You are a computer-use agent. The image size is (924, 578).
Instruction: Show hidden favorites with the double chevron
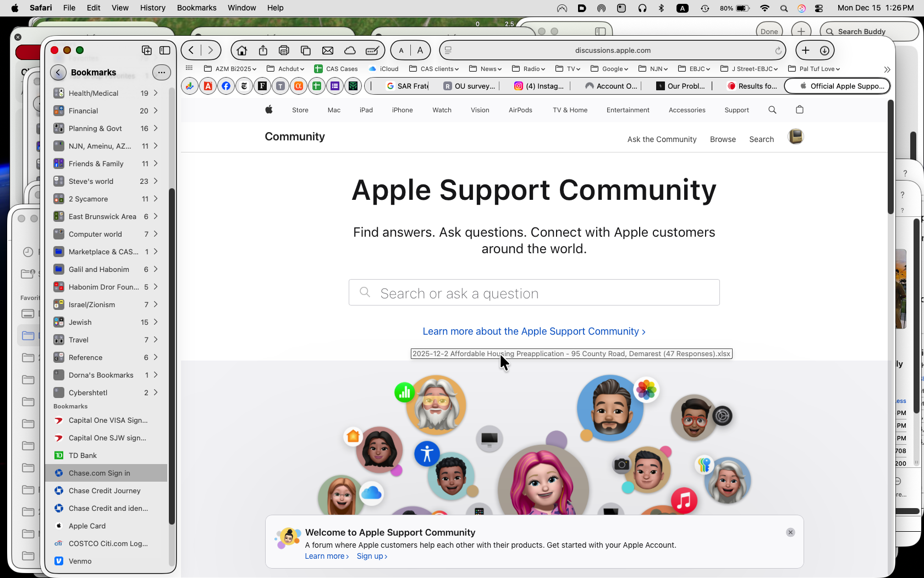pyautogui.click(x=887, y=69)
